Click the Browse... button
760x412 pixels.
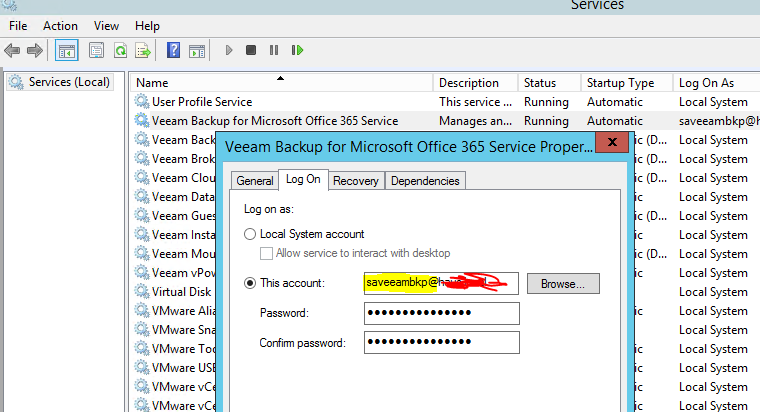(563, 283)
